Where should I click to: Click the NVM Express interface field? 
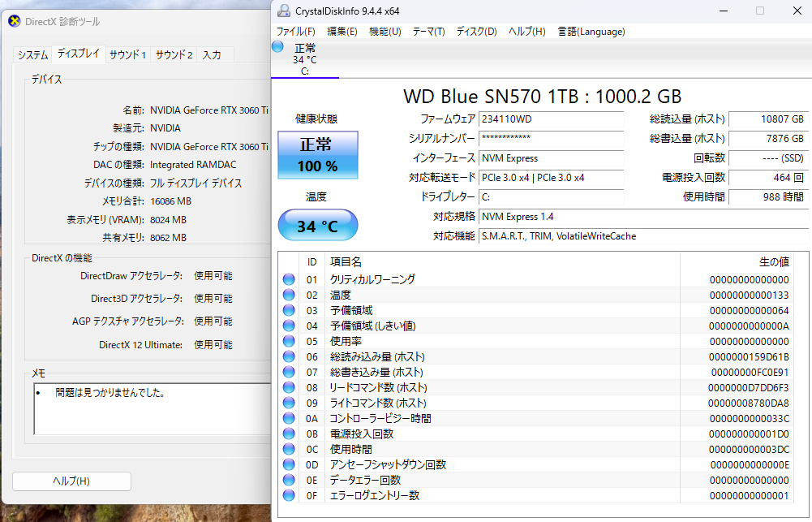[551, 158]
